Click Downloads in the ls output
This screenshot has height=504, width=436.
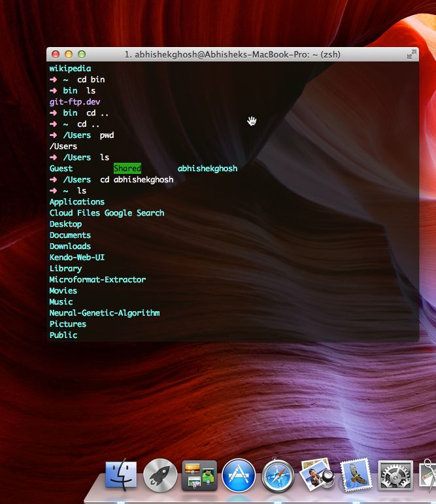pos(70,246)
